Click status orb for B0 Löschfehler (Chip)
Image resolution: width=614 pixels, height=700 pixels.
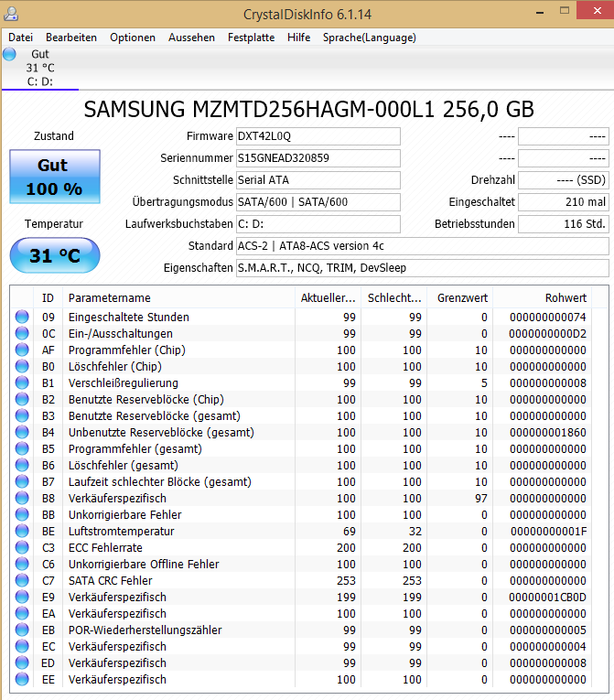click(22, 366)
